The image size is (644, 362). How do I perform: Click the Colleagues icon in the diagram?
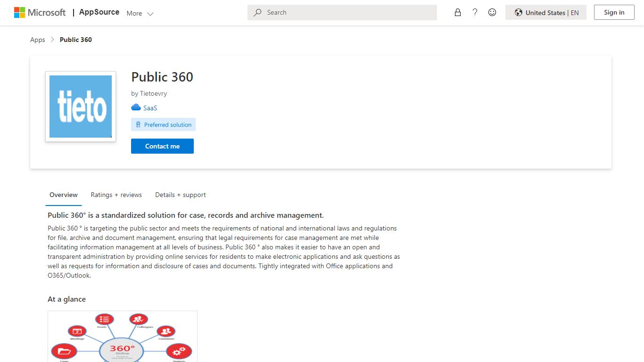click(138, 319)
